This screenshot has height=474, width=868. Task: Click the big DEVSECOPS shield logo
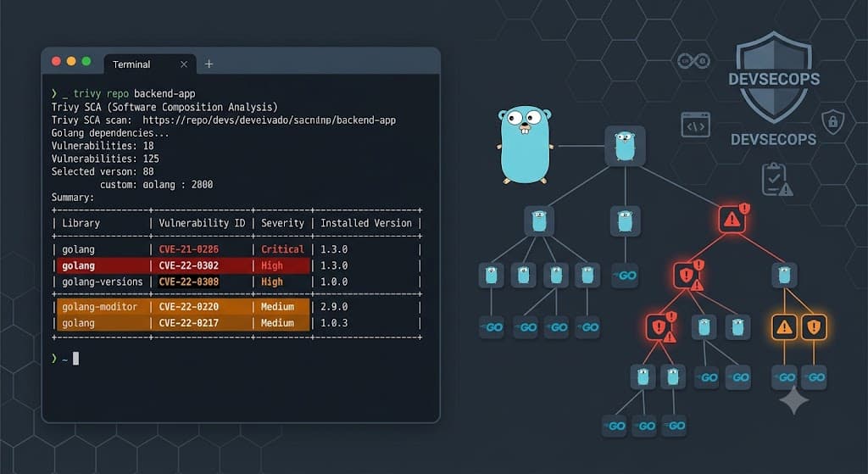click(x=774, y=77)
